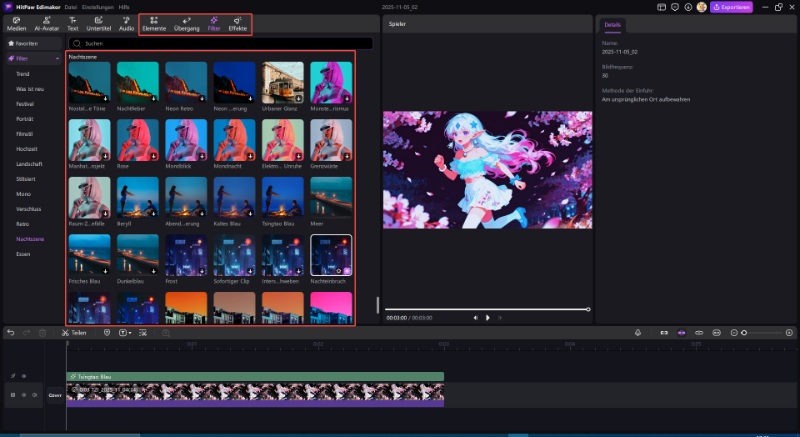The height and width of the screenshot is (437, 800).
Task: Click the Suchen search field
Action: click(221, 44)
